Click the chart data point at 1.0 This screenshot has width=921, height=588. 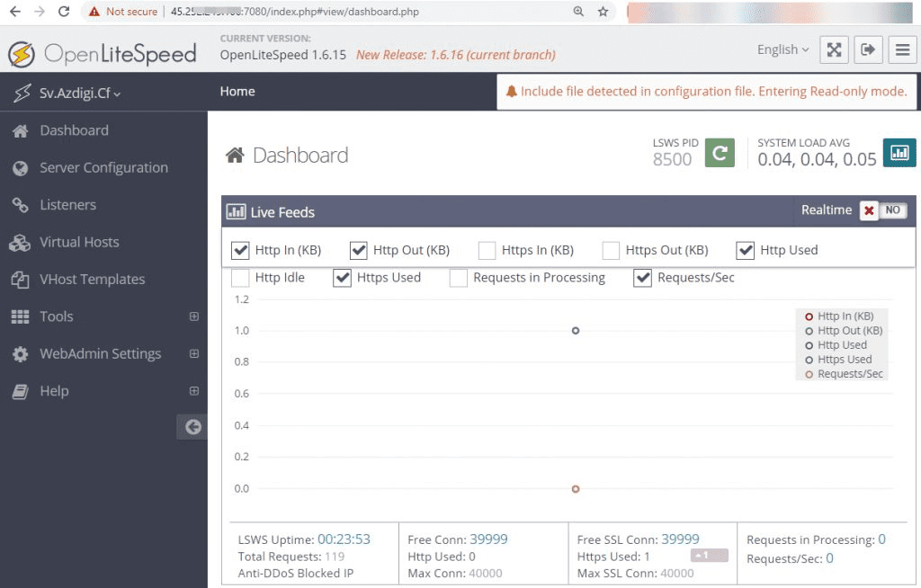coord(576,331)
